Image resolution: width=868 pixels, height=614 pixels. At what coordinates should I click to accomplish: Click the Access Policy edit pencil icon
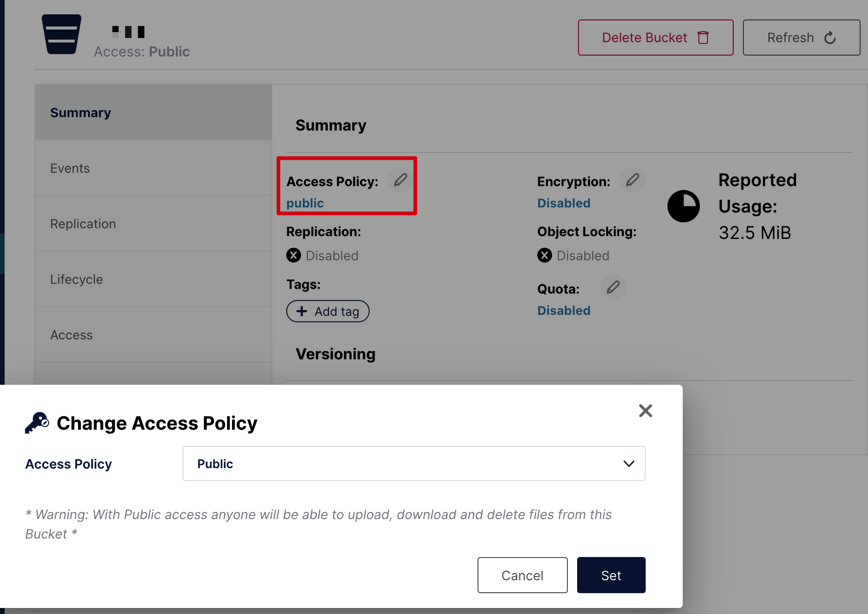(x=401, y=180)
